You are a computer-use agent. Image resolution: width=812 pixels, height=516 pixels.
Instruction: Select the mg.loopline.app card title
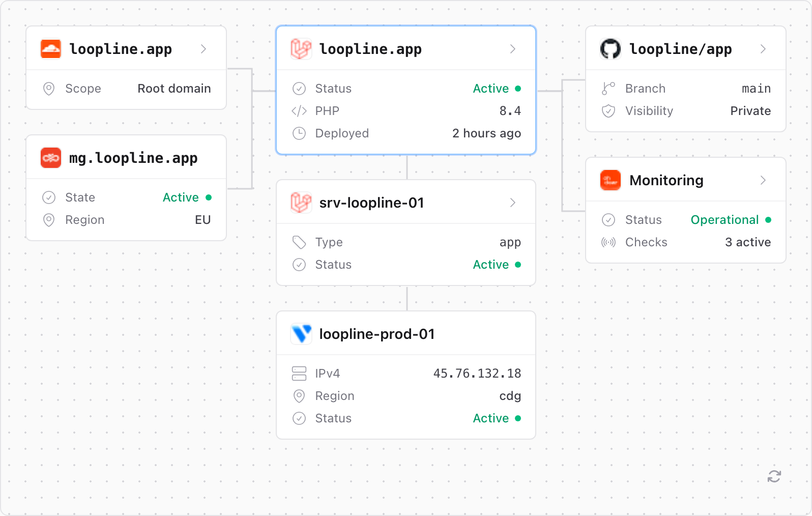click(133, 158)
